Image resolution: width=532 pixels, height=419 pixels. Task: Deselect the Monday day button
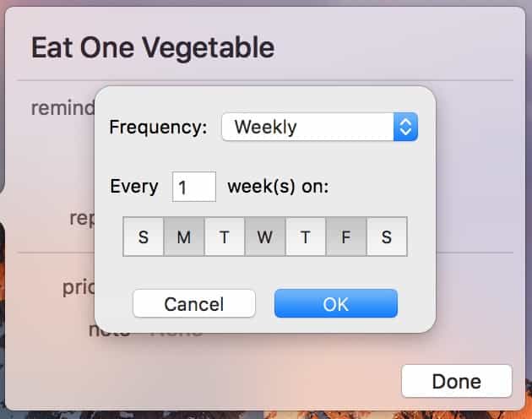point(184,237)
